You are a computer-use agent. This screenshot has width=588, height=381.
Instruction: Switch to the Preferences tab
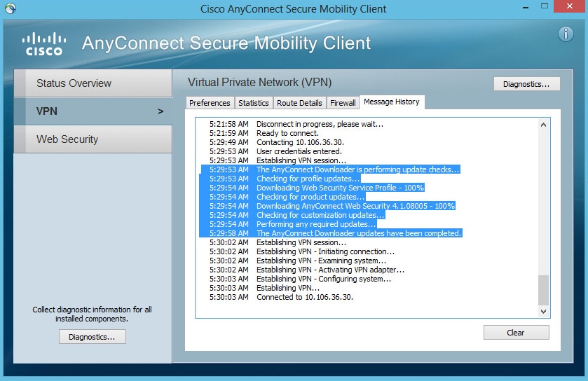click(210, 103)
